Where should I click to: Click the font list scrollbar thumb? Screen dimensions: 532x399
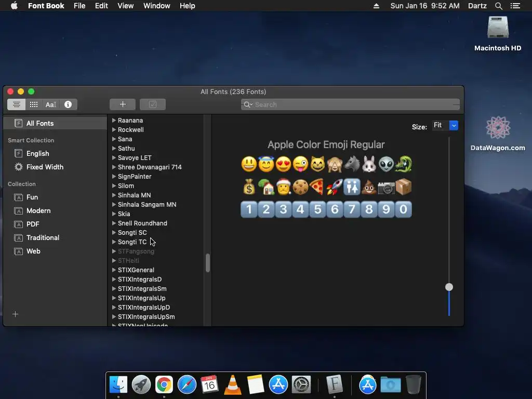pos(208,263)
